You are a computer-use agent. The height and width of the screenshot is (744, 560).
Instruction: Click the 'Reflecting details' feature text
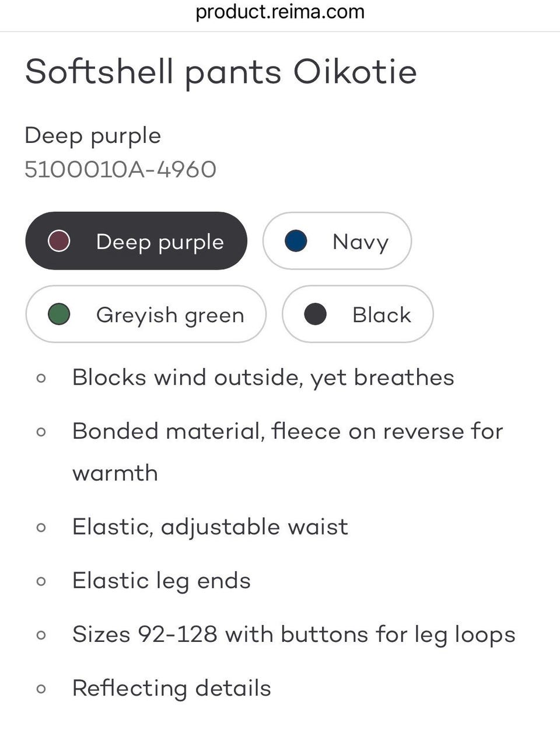click(171, 688)
